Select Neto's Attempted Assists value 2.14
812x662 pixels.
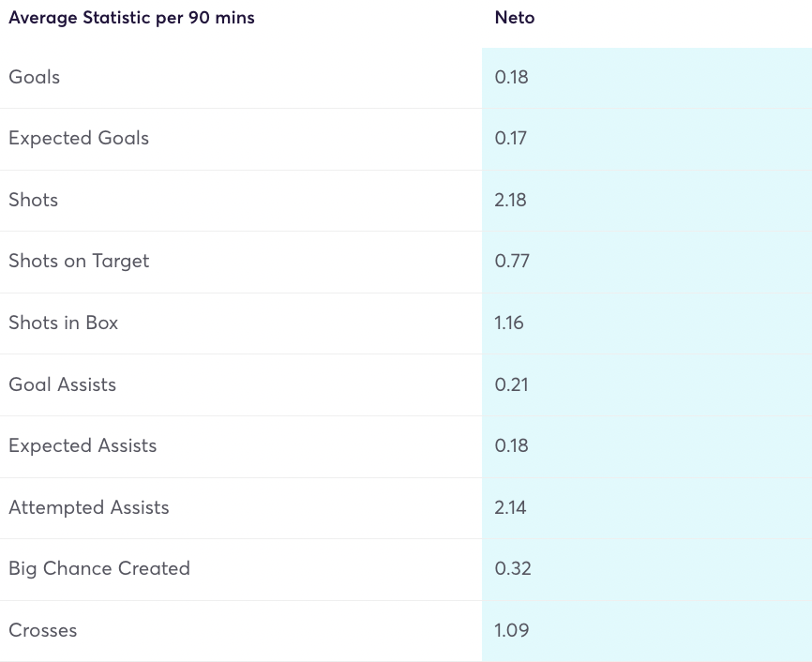click(511, 507)
